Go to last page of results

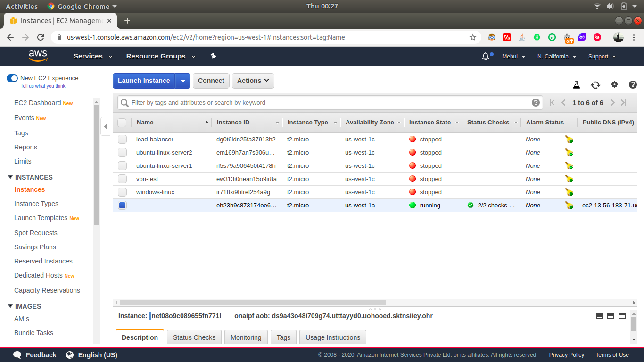pos(624,102)
